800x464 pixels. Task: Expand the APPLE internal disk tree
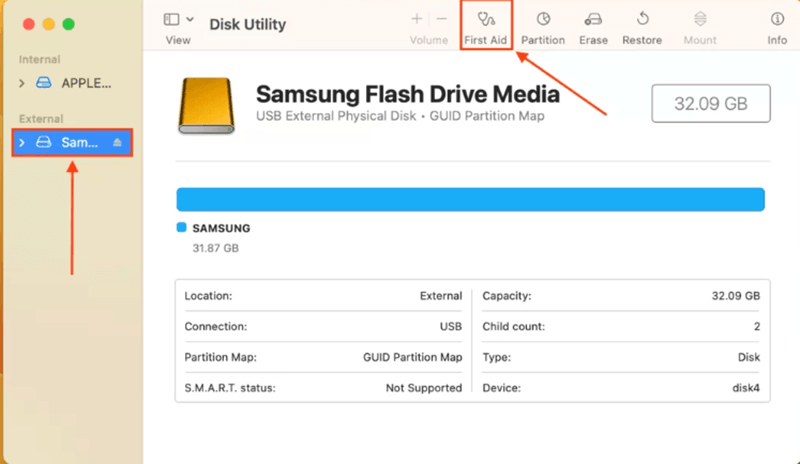point(21,83)
